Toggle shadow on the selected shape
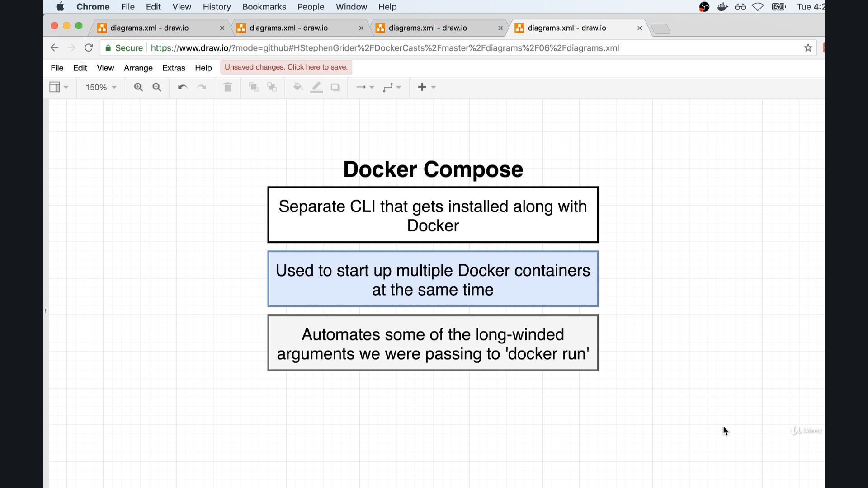 point(335,87)
